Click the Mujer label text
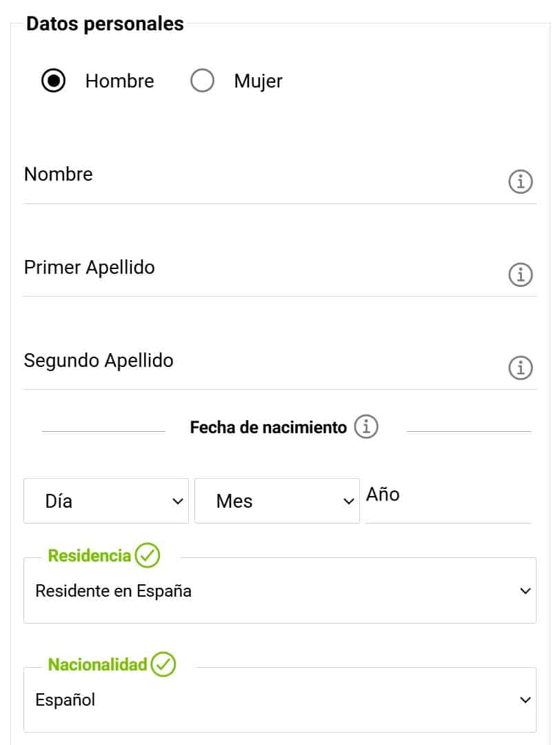Screen dimensions: 560x745 click(258, 81)
